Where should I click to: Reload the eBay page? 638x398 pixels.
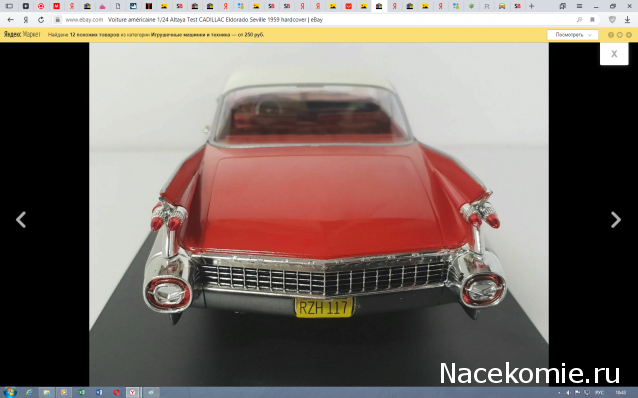coord(41,20)
